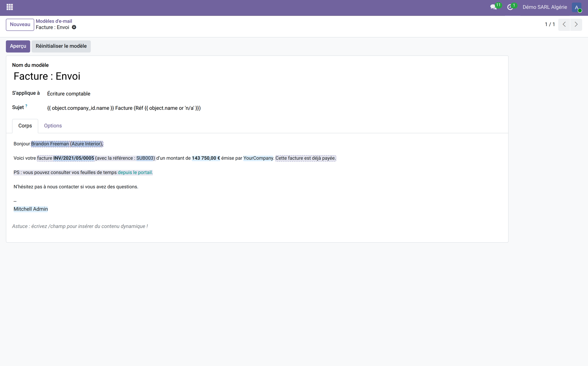Click the invoice number INV/2021/05/0005
Image resolution: width=588 pixels, height=366 pixels.
[74, 158]
